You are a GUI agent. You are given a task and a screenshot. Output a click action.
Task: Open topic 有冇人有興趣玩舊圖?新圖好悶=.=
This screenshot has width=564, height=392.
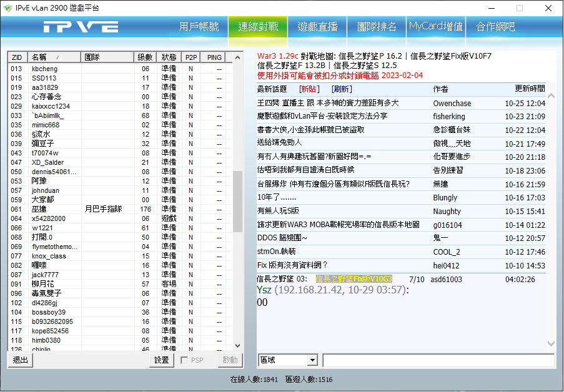pyautogui.click(x=314, y=157)
